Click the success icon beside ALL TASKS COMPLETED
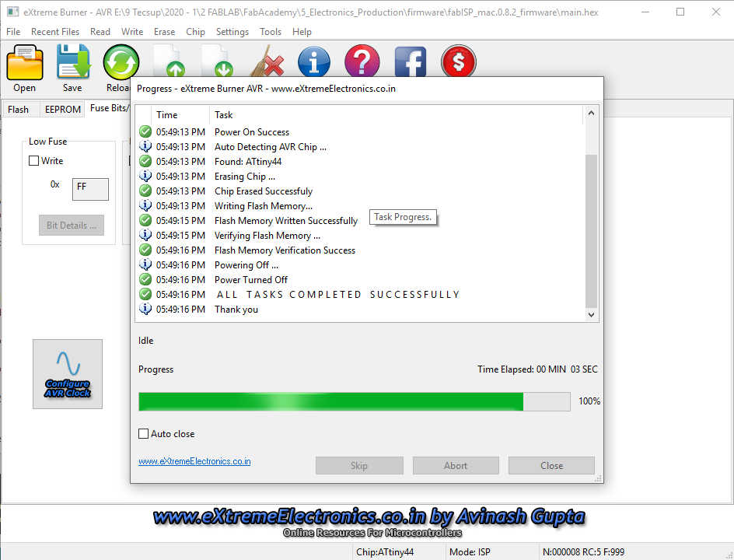The image size is (734, 560). pyautogui.click(x=145, y=294)
